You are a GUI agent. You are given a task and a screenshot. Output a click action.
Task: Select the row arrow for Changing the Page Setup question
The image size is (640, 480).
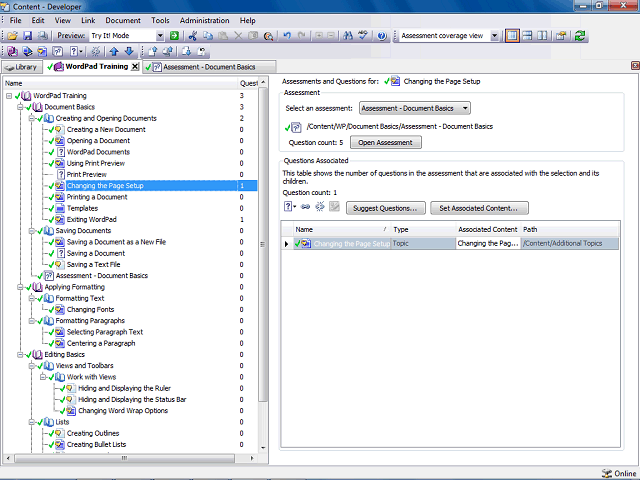(x=287, y=244)
